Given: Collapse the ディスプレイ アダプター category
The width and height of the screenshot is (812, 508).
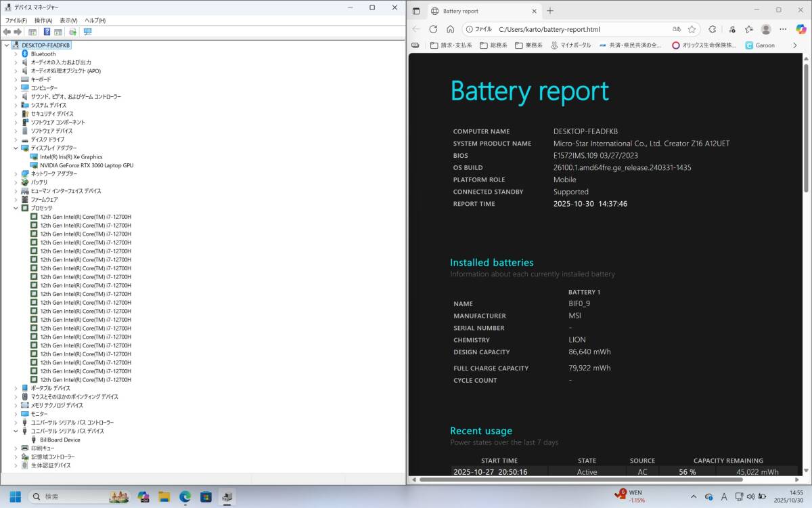Looking at the screenshot, I should tap(16, 148).
